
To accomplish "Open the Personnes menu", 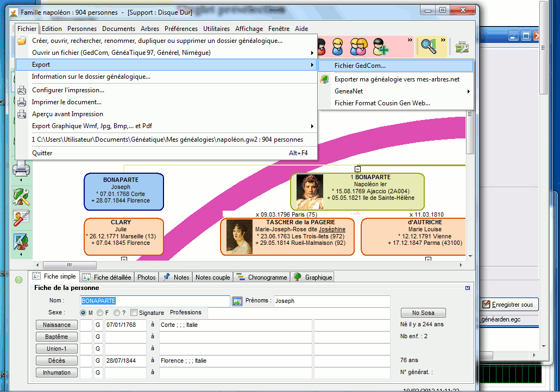I will coord(82,29).
